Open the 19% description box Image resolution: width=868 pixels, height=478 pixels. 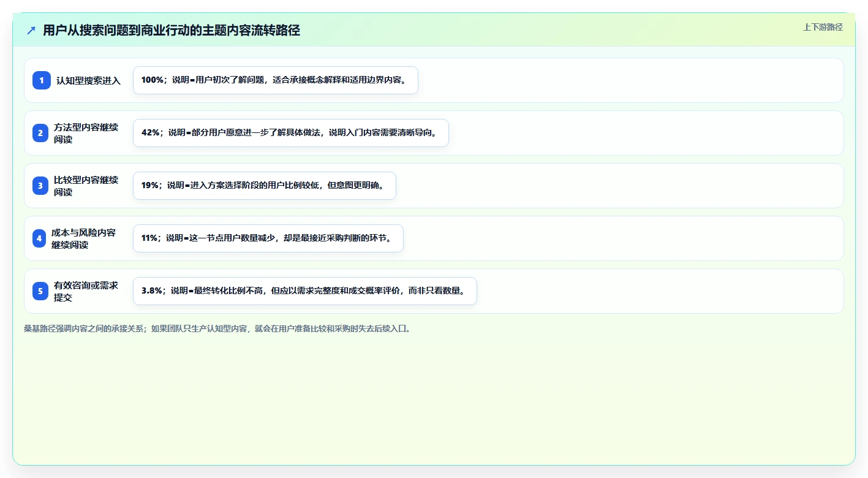coord(265,186)
